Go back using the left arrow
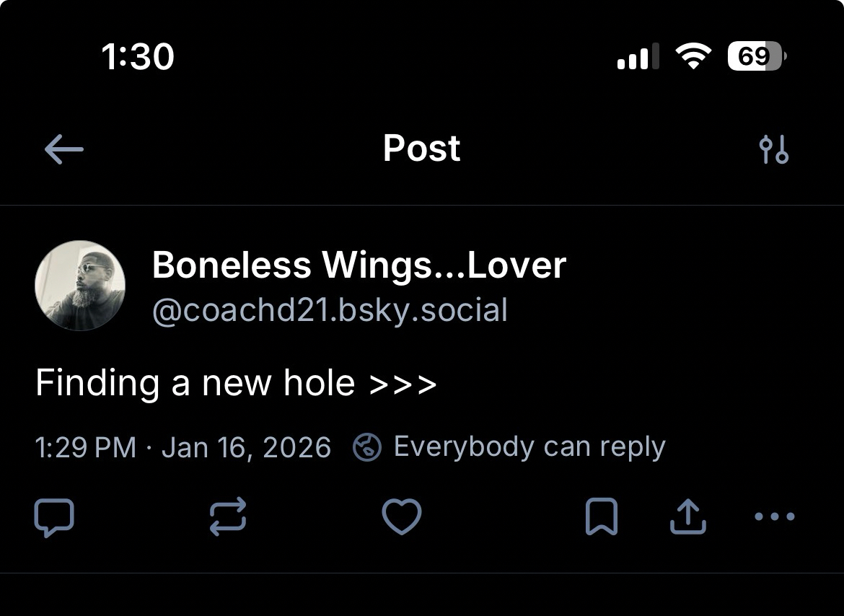The width and height of the screenshot is (844, 616). pyautogui.click(x=64, y=150)
